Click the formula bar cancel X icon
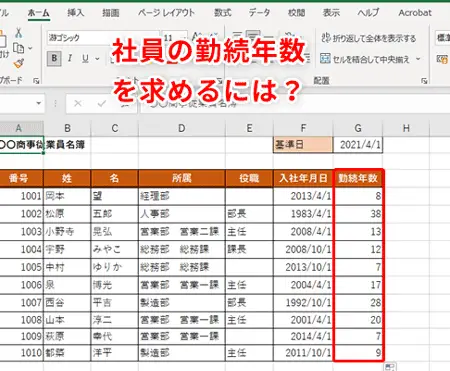Screen dimensions: 450x371 (x=78, y=104)
